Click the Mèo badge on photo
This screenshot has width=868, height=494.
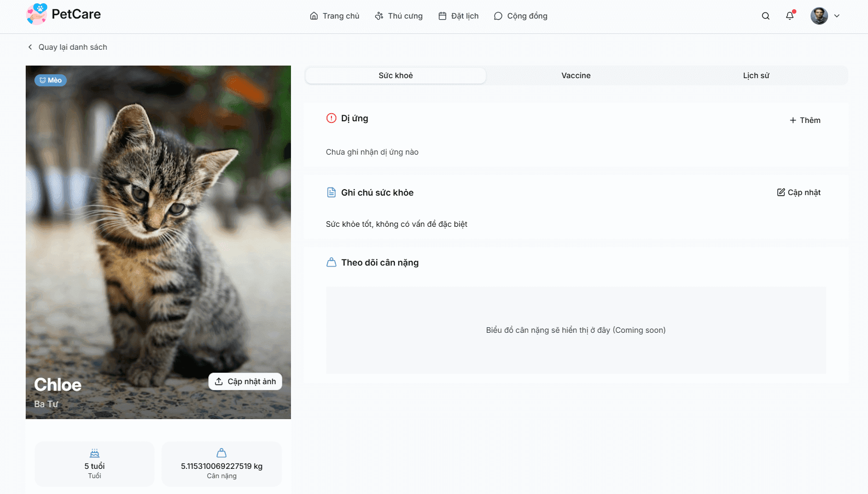pos(50,80)
